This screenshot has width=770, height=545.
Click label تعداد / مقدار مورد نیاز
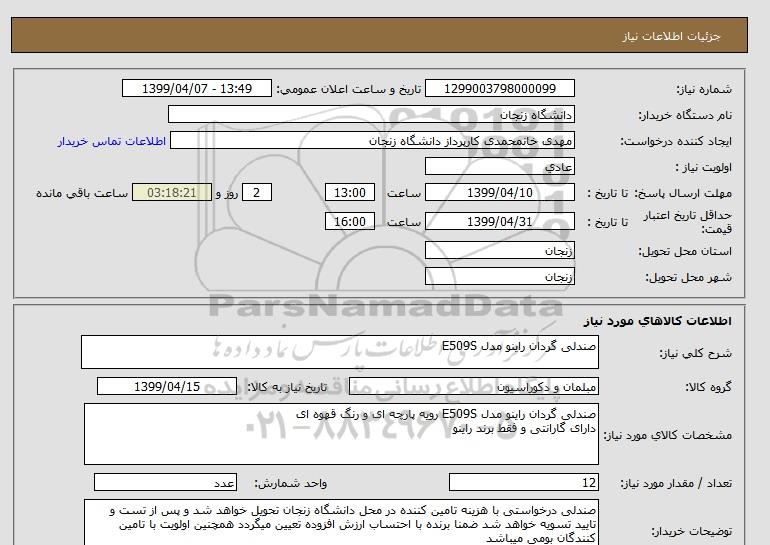tap(676, 484)
